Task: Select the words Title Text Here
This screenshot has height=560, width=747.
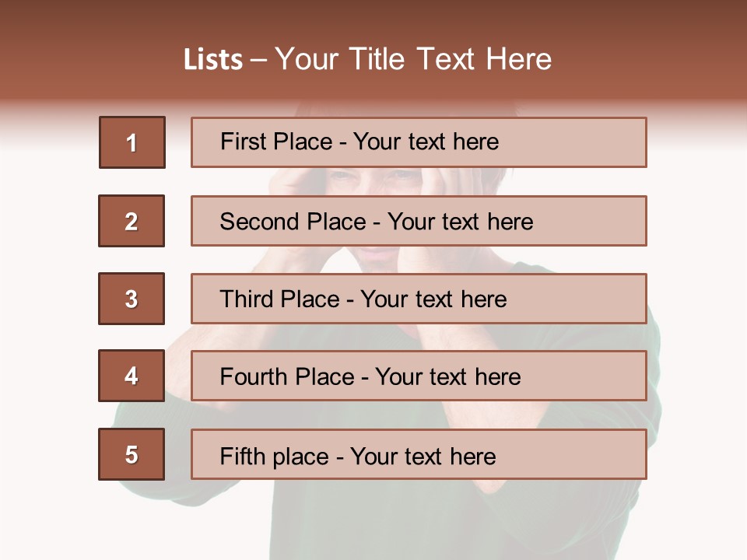Action: click(x=451, y=59)
